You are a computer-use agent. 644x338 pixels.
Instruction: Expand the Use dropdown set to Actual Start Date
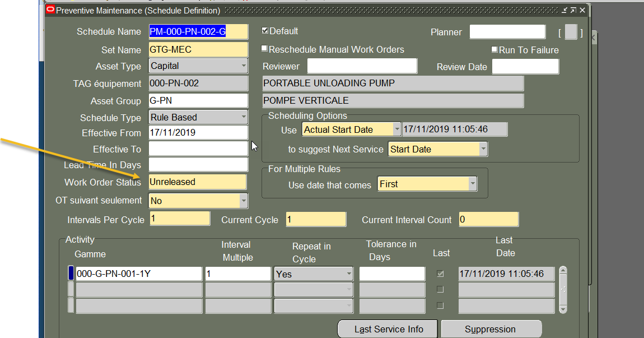[396, 129]
